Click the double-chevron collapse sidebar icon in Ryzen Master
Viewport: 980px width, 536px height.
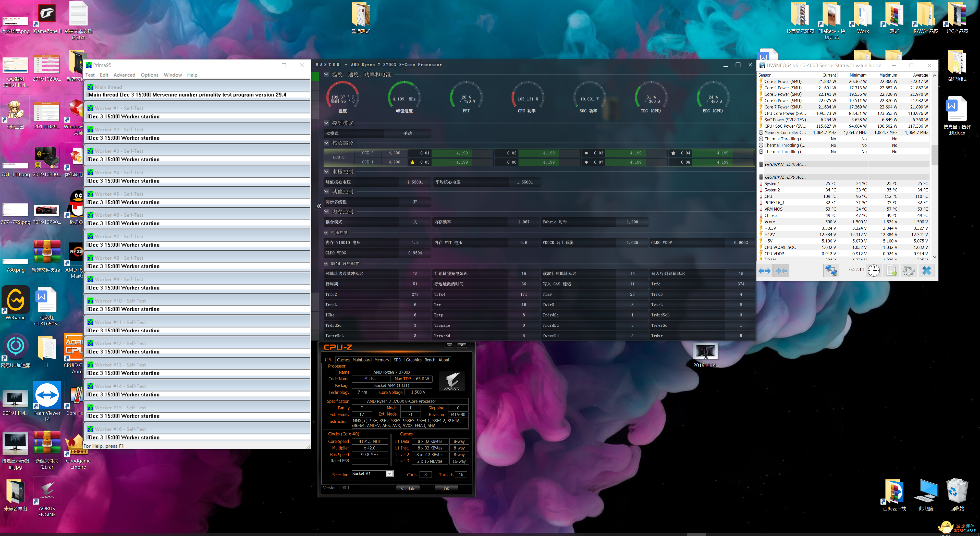[x=319, y=206]
